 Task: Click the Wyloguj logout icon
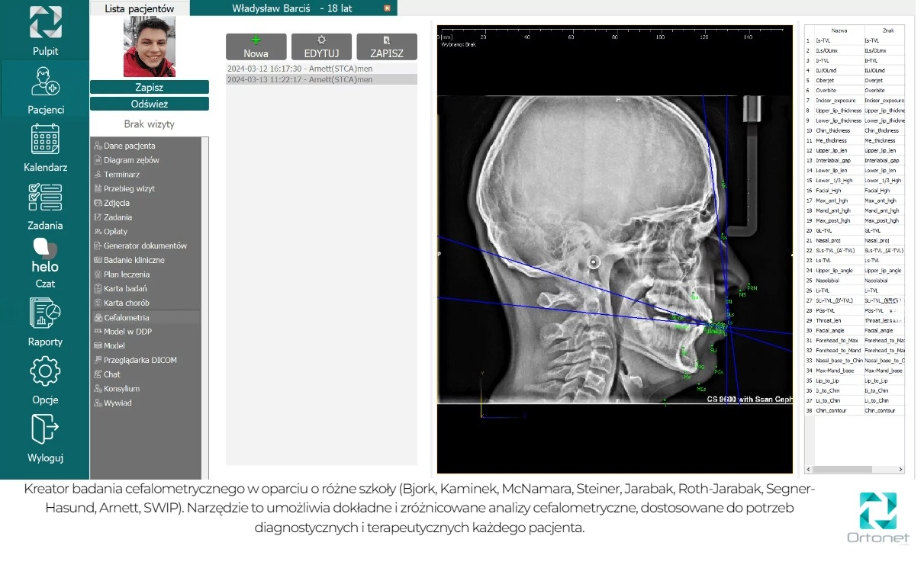pyautogui.click(x=45, y=429)
